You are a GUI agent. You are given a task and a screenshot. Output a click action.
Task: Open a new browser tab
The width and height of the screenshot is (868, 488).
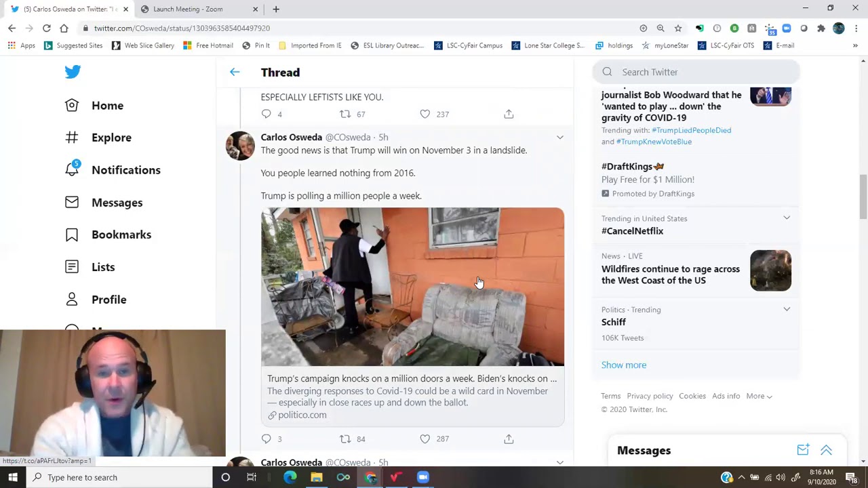(275, 9)
